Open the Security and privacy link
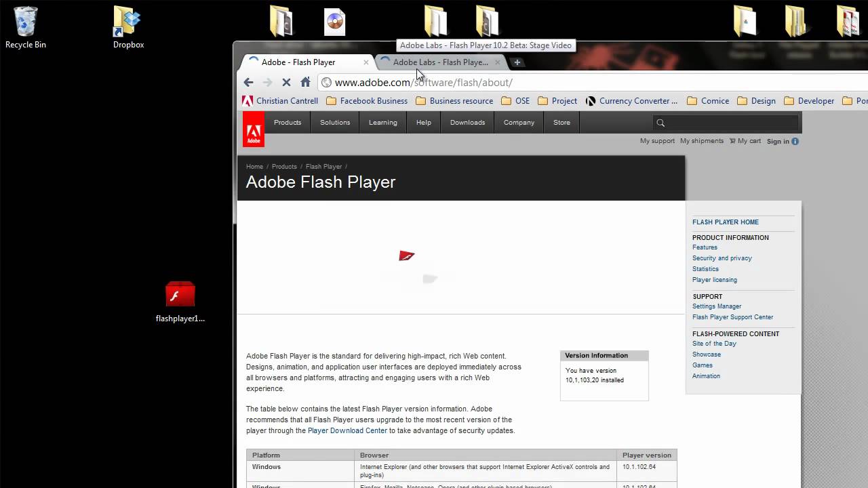 click(722, 258)
